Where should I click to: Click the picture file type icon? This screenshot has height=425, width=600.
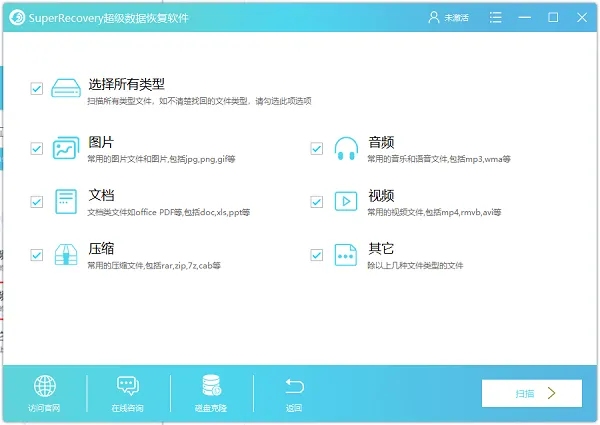(66, 148)
